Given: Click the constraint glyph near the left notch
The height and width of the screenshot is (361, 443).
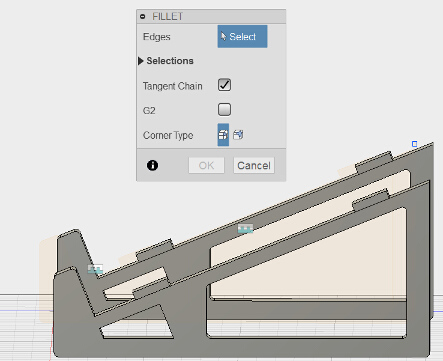Looking at the screenshot, I should (x=95, y=269).
